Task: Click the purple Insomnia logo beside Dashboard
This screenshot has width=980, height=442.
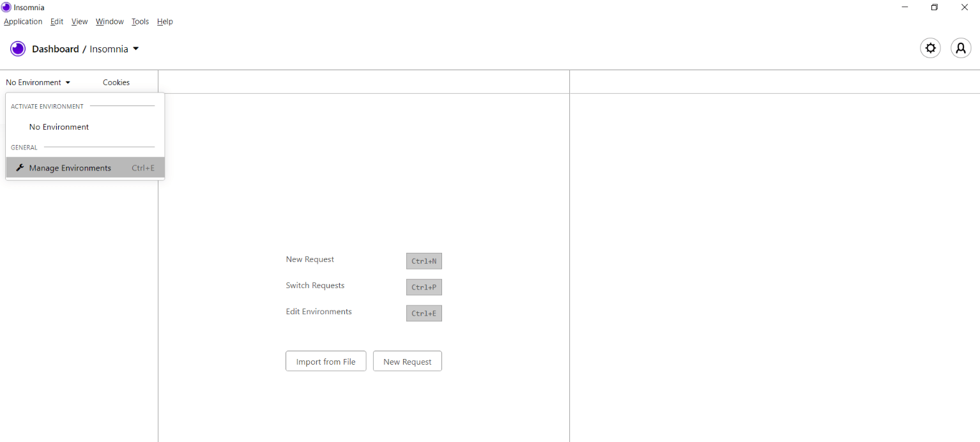Action: [x=18, y=49]
